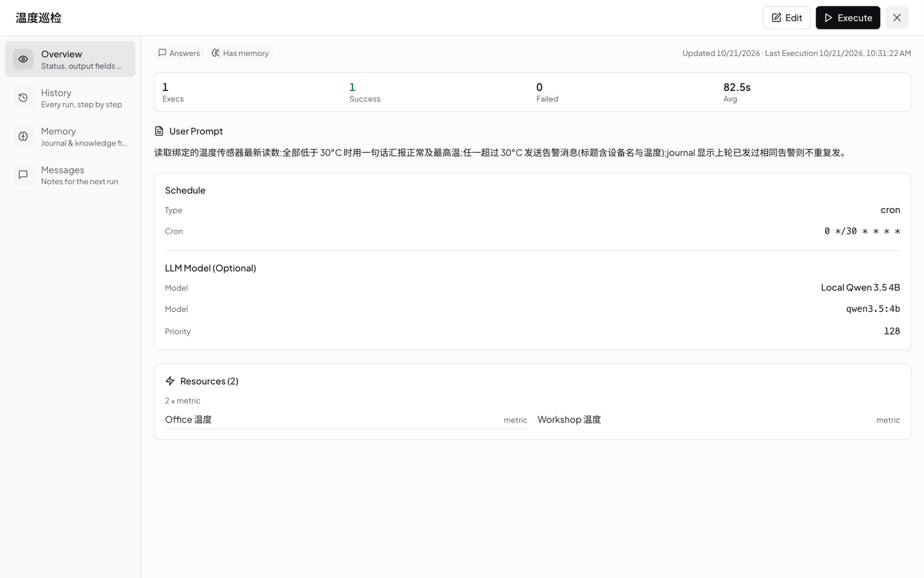Click the Resources lightning bolt icon
The image size is (924, 578).
(x=170, y=381)
